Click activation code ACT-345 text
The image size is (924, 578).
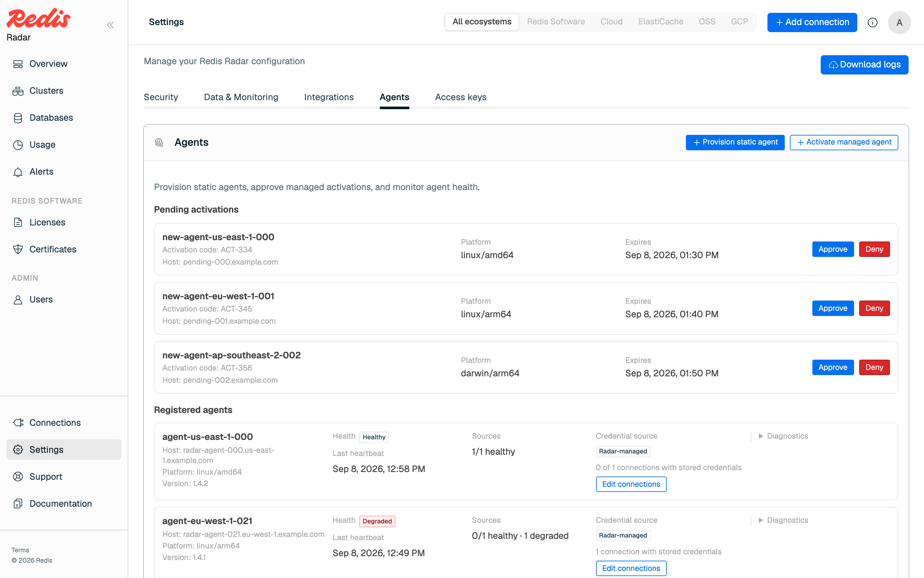(207, 309)
